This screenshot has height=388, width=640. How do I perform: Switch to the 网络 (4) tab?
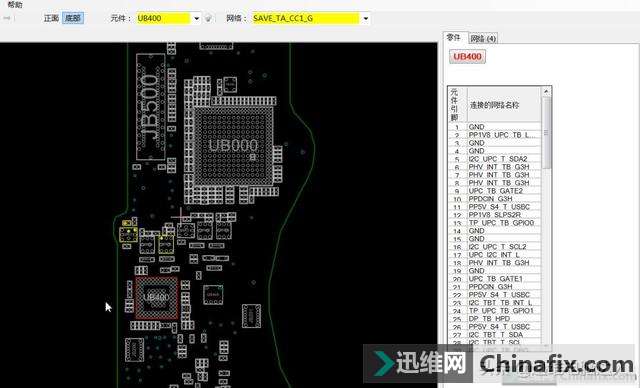coord(483,38)
